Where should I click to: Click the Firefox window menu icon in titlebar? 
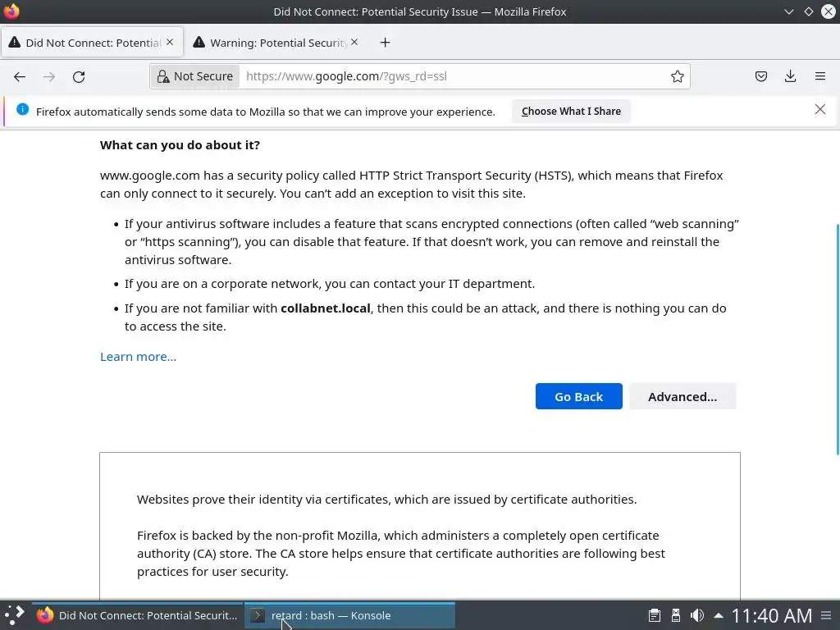click(x=11, y=11)
